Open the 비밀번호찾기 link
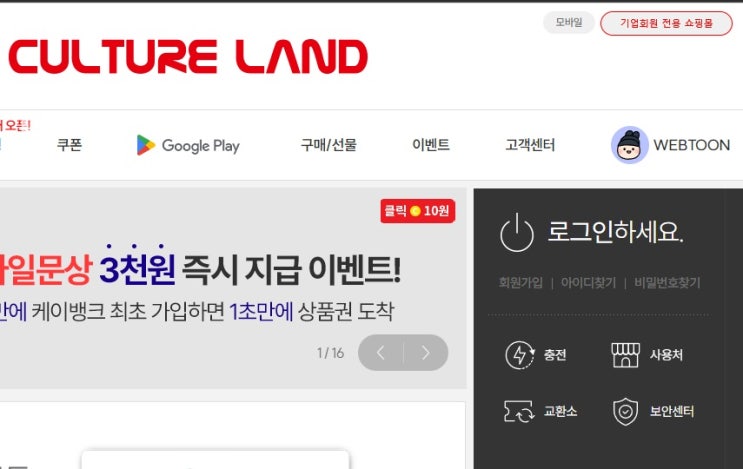743x469 pixels. point(667,283)
